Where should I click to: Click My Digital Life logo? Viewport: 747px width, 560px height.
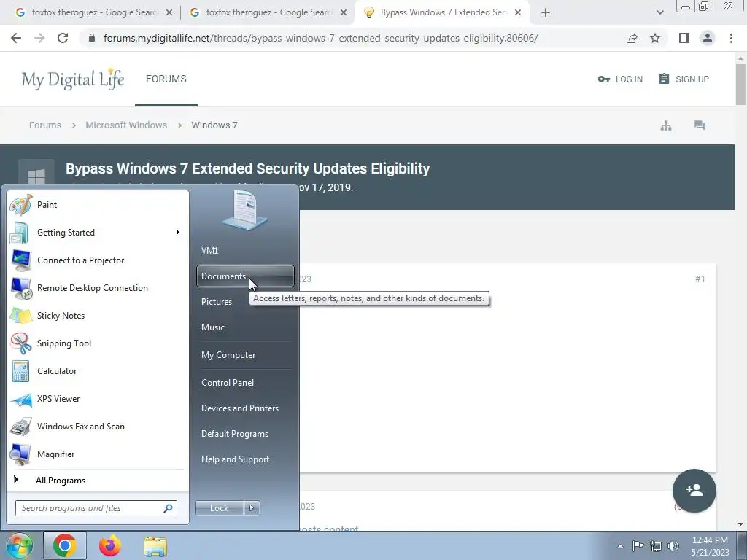pyautogui.click(x=72, y=79)
